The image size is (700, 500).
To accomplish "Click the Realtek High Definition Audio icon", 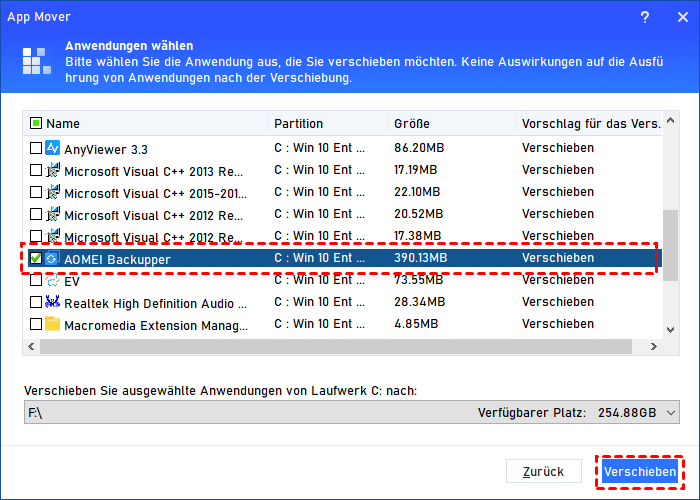I will (x=52, y=302).
